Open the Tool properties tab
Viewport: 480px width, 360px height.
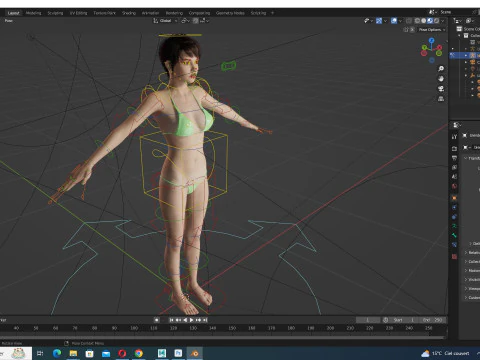click(454, 136)
